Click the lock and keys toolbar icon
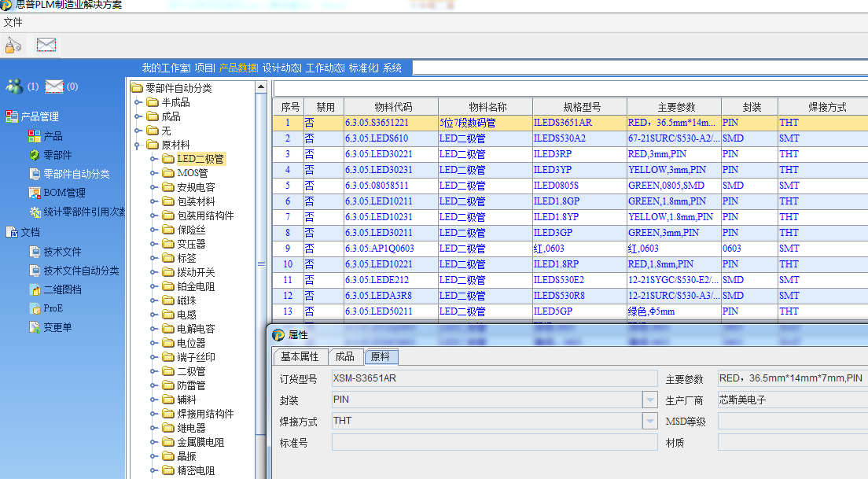This screenshot has width=868, height=479. pos(13,45)
